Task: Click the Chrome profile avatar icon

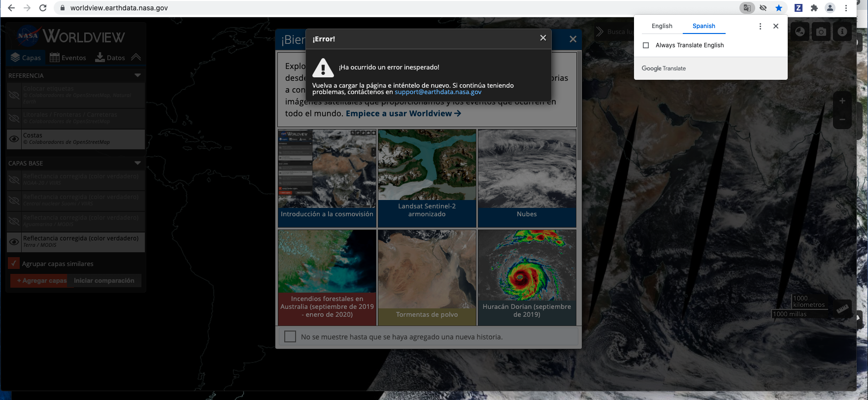Action: tap(830, 8)
